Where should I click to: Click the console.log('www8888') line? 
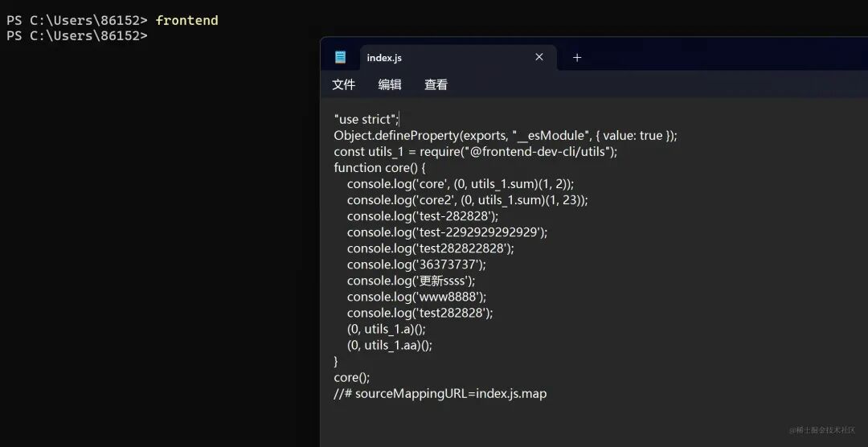coord(417,297)
